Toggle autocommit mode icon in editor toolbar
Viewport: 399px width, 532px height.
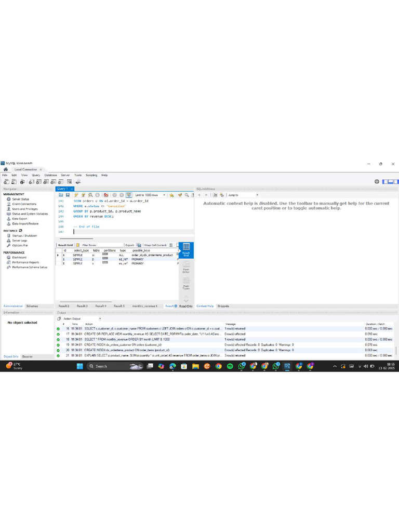129,195
